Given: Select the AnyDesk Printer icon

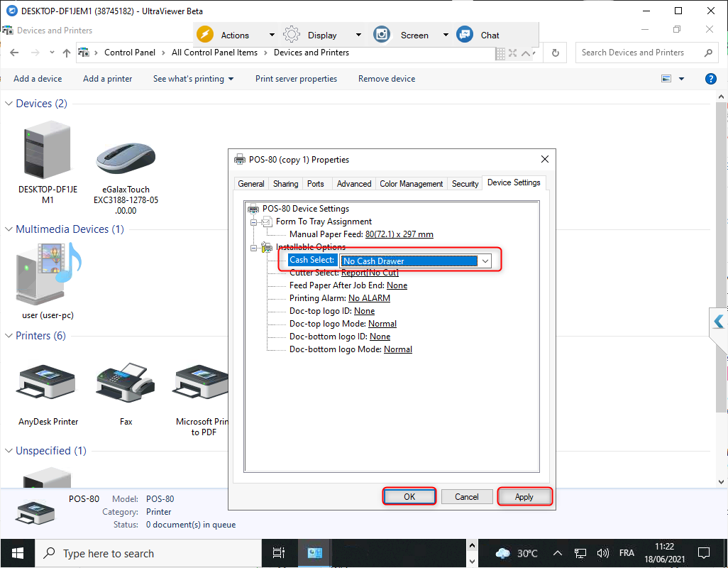Looking at the screenshot, I should click(x=45, y=382).
